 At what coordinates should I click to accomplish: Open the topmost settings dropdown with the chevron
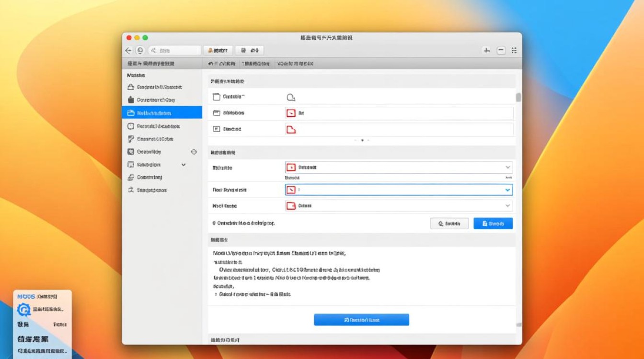coord(507,168)
